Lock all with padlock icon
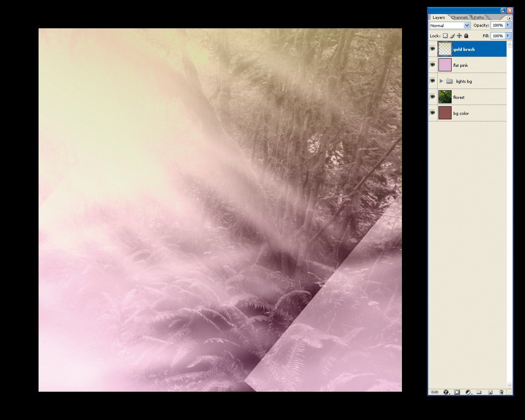The width and height of the screenshot is (525, 420). [466, 36]
